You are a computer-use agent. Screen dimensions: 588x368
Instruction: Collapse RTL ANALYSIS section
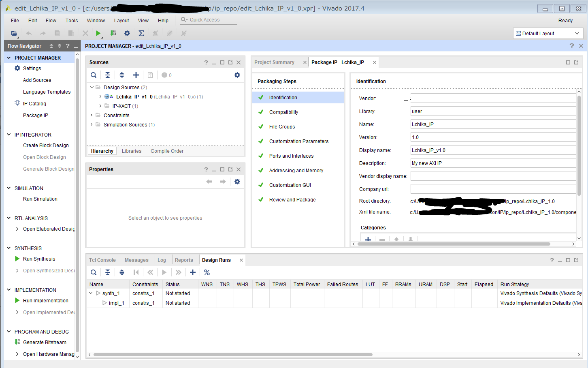pyautogui.click(x=9, y=218)
